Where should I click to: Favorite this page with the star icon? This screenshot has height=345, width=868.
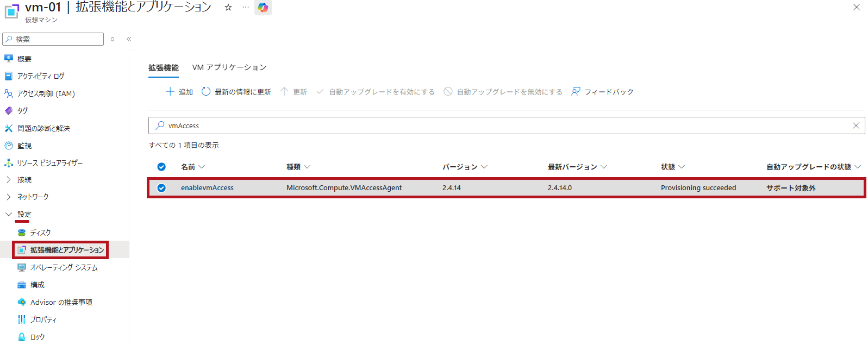coord(228,7)
